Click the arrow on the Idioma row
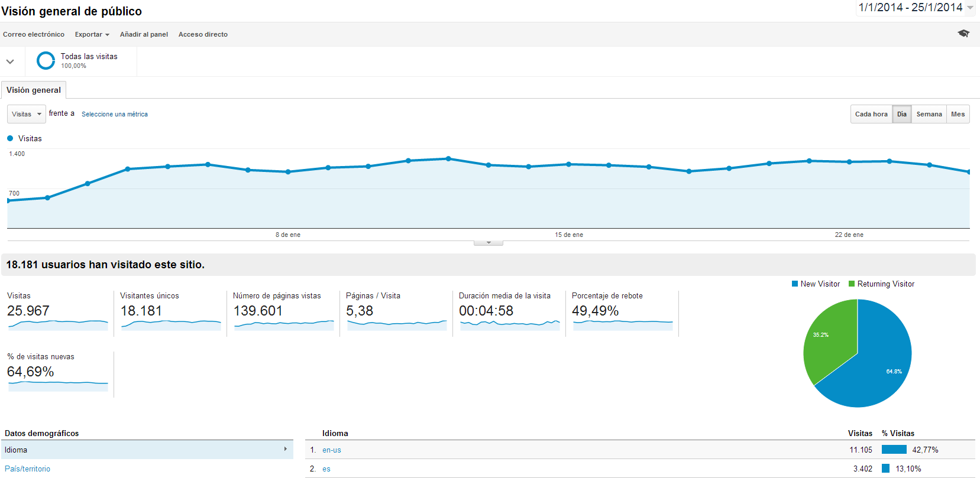 coord(286,449)
